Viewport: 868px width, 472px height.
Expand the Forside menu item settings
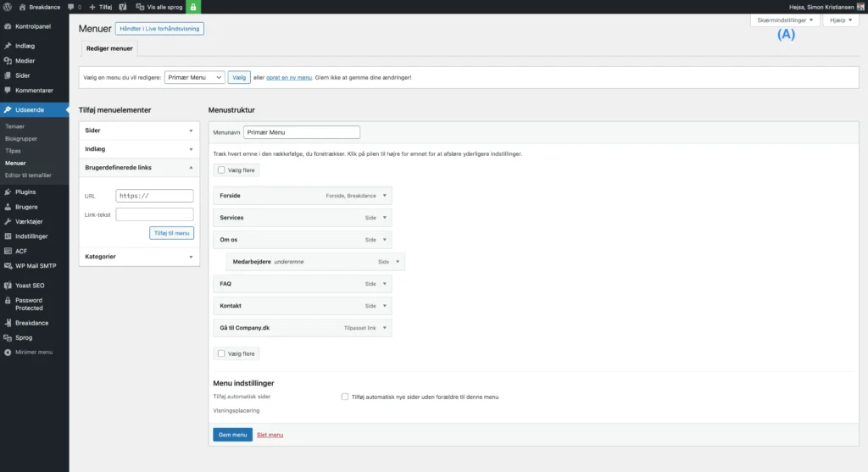pyautogui.click(x=385, y=196)
